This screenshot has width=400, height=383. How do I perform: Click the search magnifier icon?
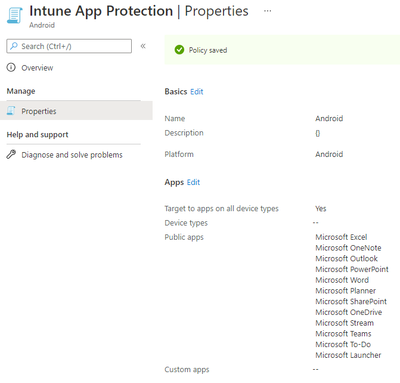click(x=14, y=46)
